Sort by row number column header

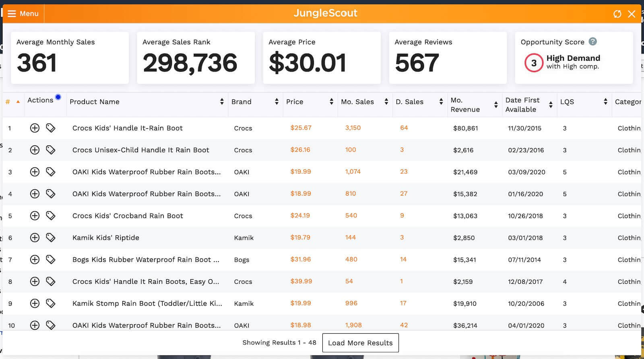[x=12, y=102]
